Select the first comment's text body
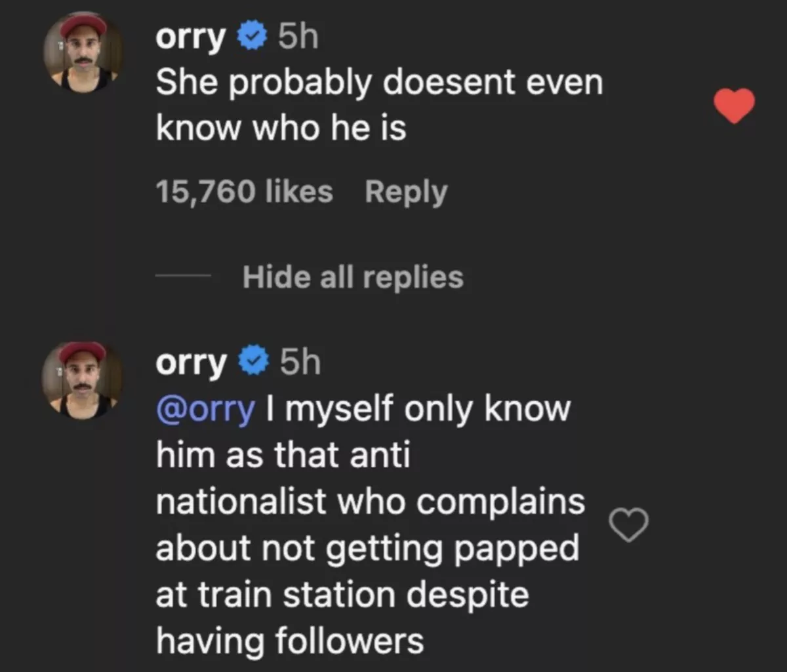Viewport: 787px width, 672px height. (379, 104)
